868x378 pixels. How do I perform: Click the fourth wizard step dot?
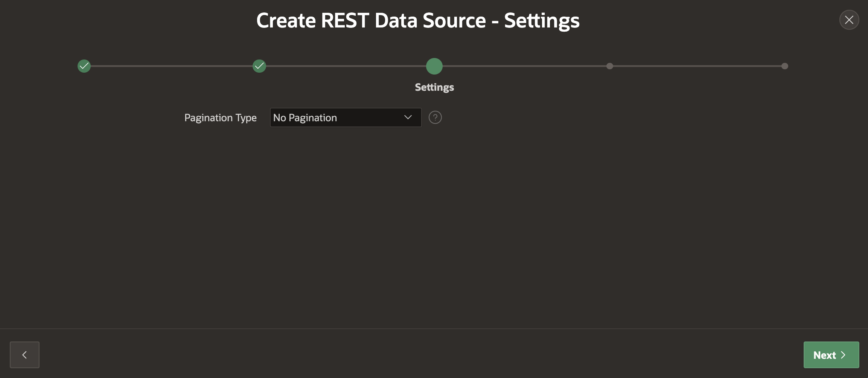(609, 66)
